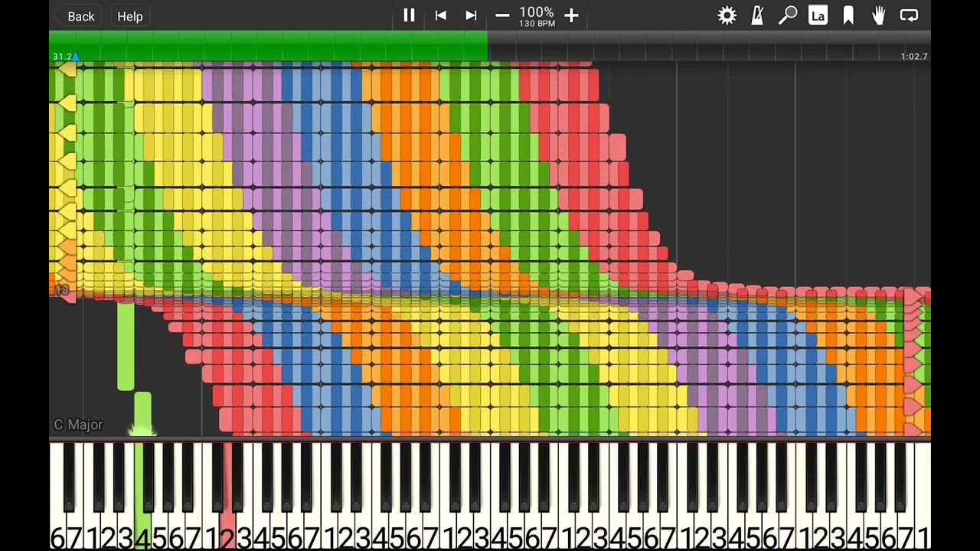Skip back with the previous button

pos(440,15)
